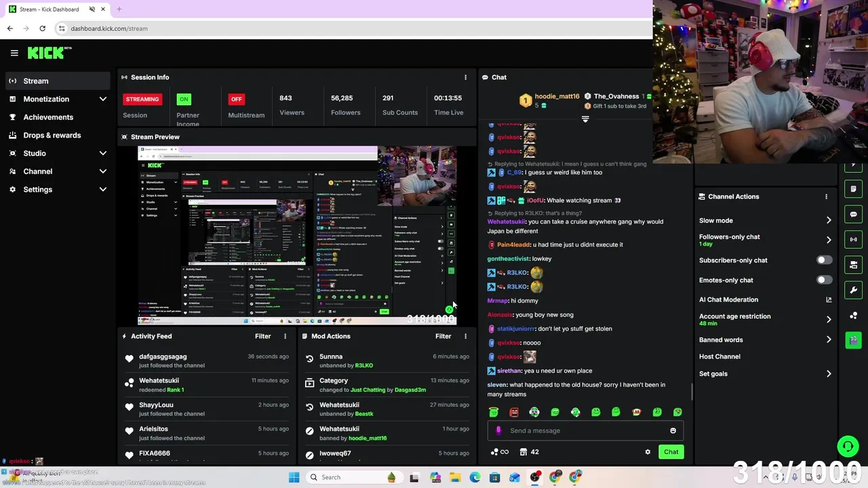Screen dimensions: 868x488
Task: Go back in the browser
Action: [x=9, y=28]
